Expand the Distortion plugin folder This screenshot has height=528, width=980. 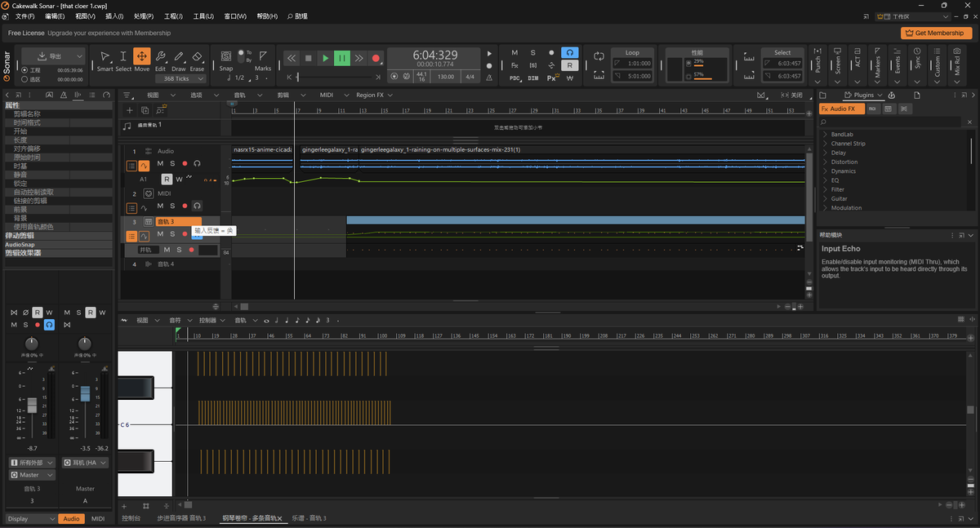point(844,162)
